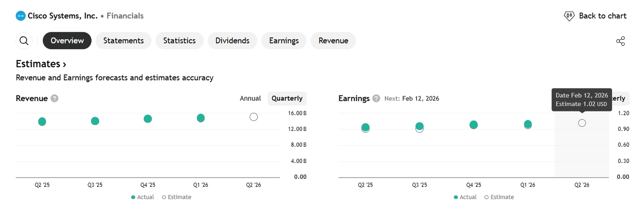Open the Revenue tab
Viewport: 644px width, 213px height.
pyautogui.click(x=333, y=41)
